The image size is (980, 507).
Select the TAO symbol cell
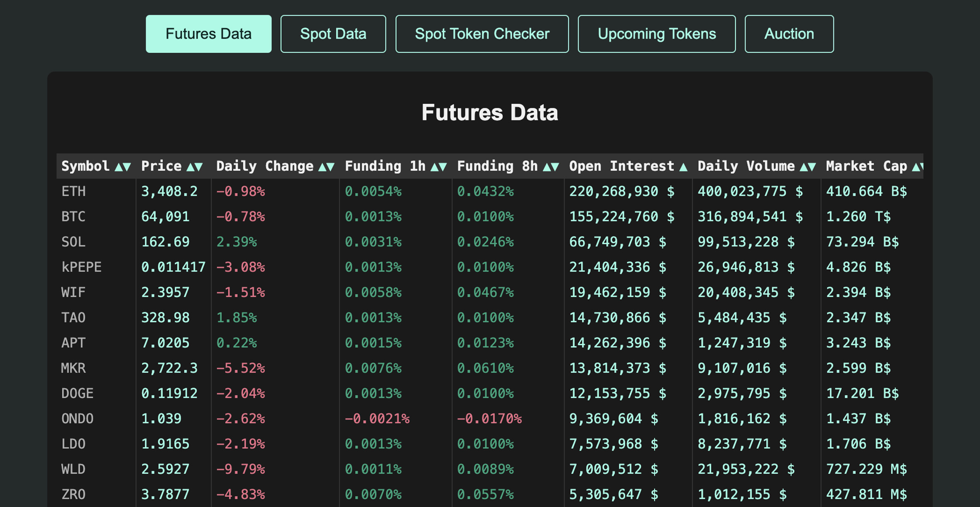point(73,318)
